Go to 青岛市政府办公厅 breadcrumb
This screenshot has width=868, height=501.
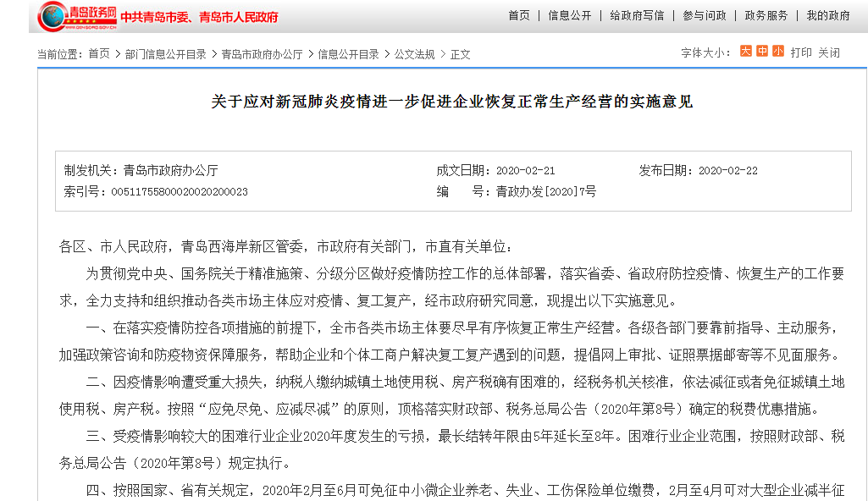pos(262,54)
